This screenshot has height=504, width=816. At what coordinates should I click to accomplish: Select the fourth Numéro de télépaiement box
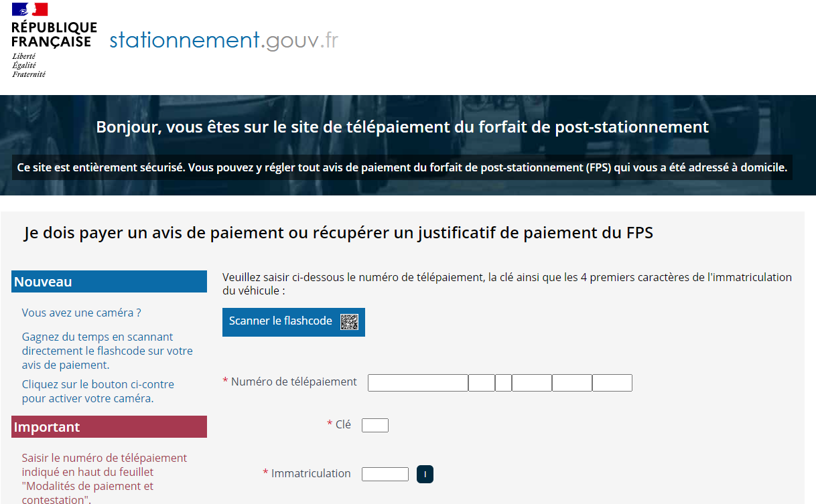point(532,383)
